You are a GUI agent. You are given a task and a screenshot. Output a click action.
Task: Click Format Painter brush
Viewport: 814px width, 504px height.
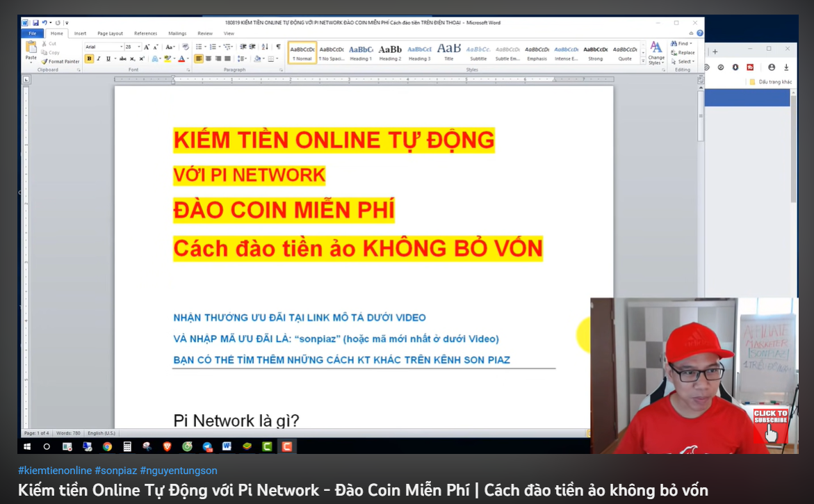click(60, 61)
